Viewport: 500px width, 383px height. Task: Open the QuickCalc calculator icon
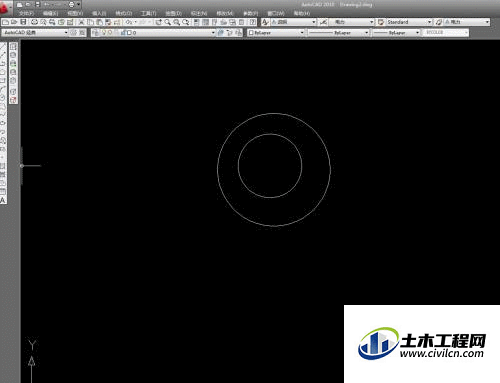241,22
